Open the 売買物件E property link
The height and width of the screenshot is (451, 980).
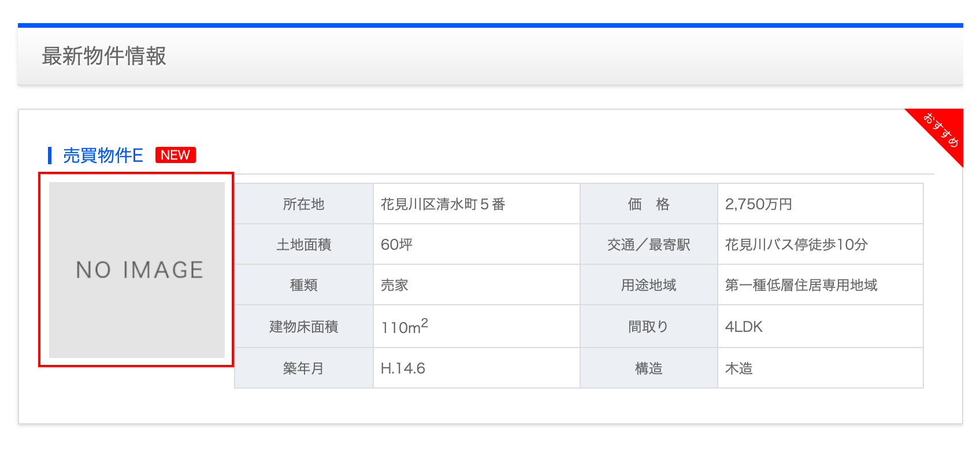[103, 156]
